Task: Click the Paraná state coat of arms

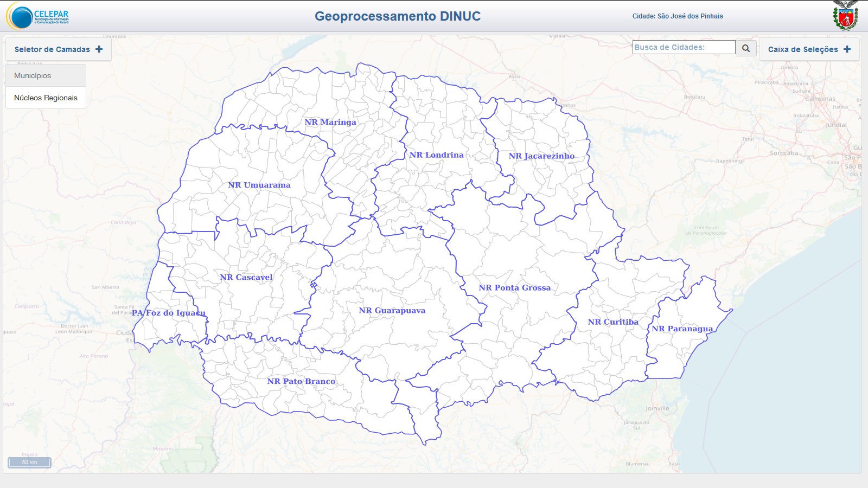Action: (x=845, y=16)
